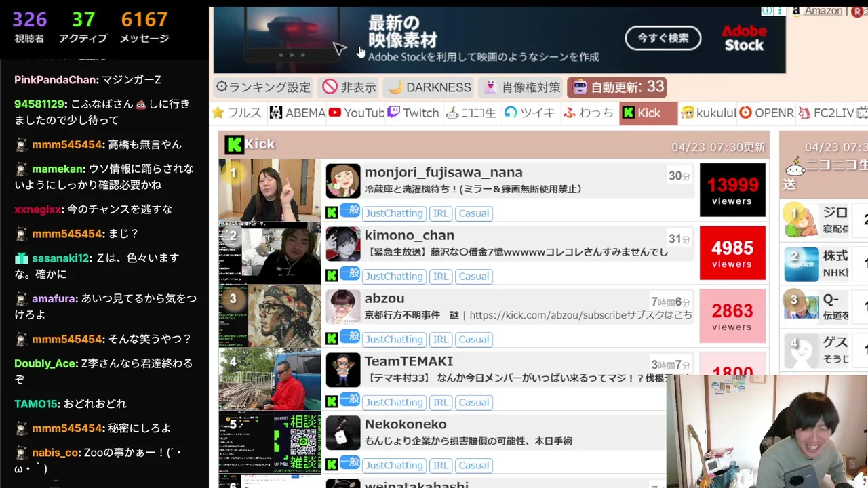Click JustChatting tag on monjori_fujisawa_nana row
868x488 pixels.
(394, 213)
